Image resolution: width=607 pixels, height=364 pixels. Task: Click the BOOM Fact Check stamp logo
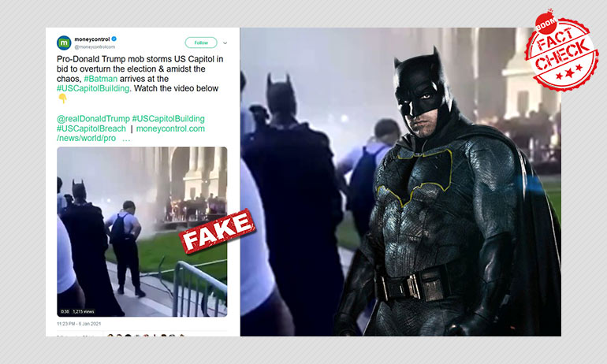pyautogui.click(x=561, y=50)
